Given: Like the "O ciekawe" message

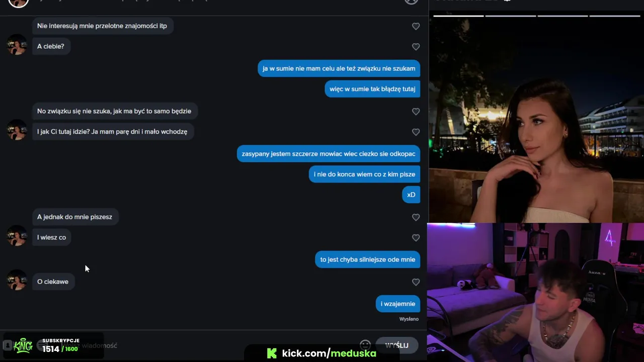Looking at the screenshot, I should (x=416, y=282).
